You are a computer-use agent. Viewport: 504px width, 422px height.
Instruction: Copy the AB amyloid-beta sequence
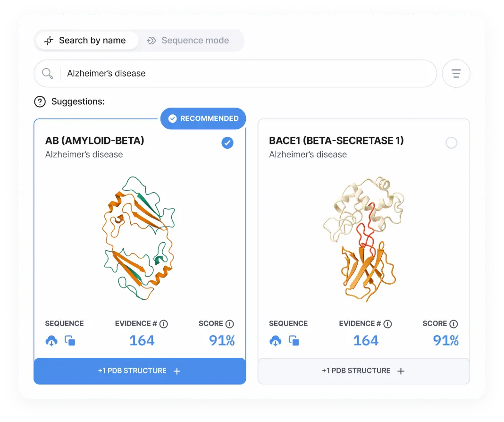[x=71, y=340]
